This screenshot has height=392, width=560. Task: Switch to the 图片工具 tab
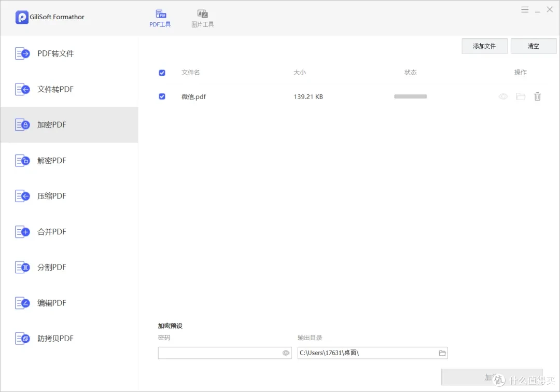(202, 17)
